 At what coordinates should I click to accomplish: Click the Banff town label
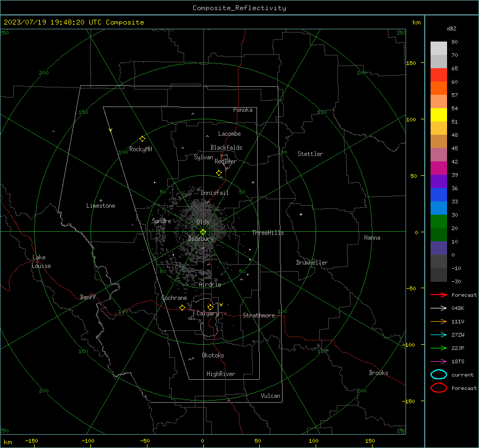88,297
